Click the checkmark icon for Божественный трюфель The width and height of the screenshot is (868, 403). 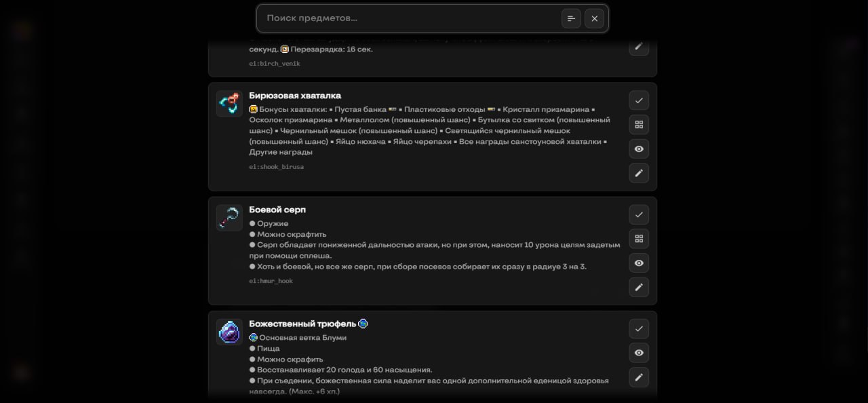point(639,328)
